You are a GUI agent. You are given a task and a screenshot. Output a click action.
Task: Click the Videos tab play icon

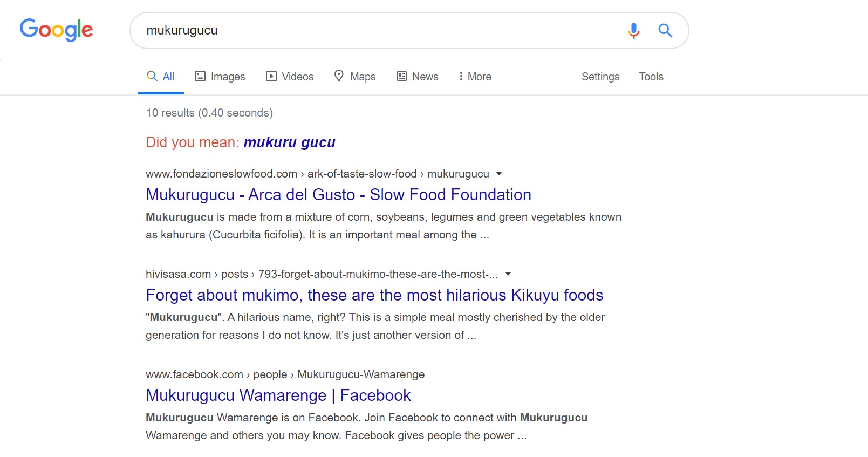coord(271,76)
